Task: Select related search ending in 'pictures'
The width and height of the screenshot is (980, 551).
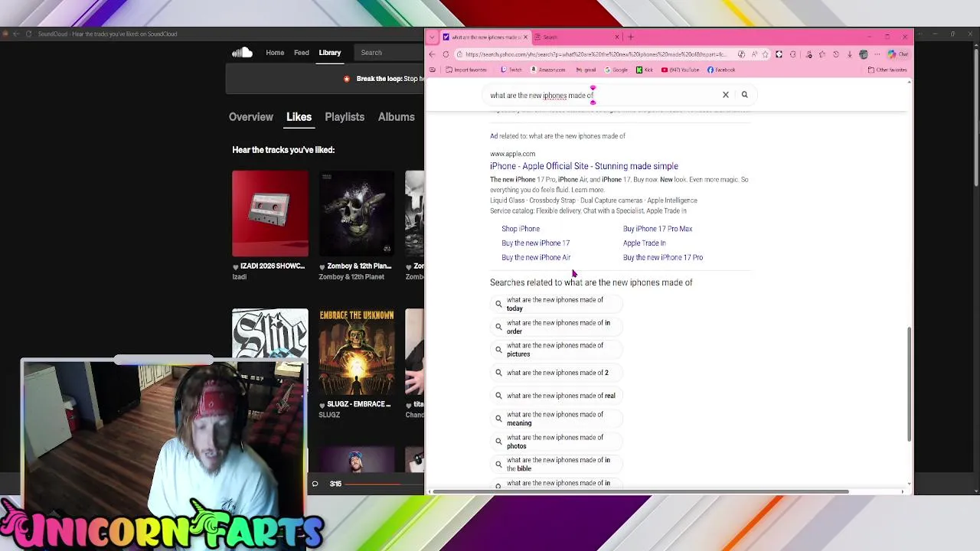Action: (555, 350)
